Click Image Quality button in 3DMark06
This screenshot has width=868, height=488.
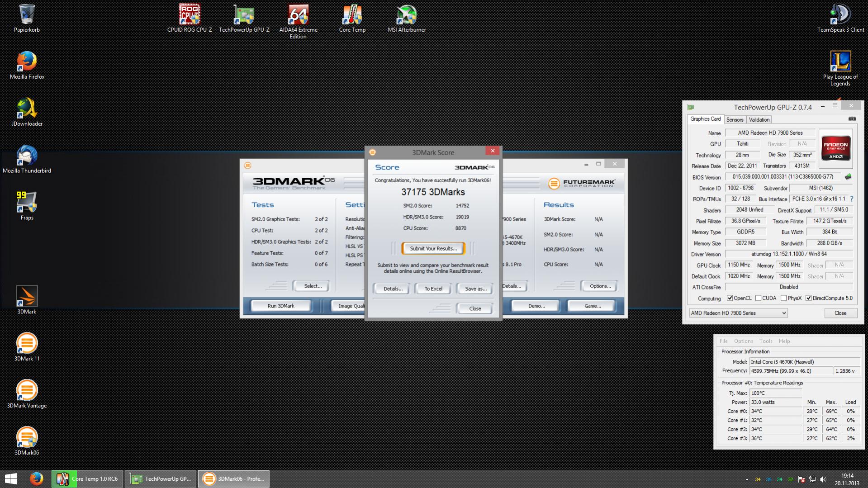click(348, 306)
